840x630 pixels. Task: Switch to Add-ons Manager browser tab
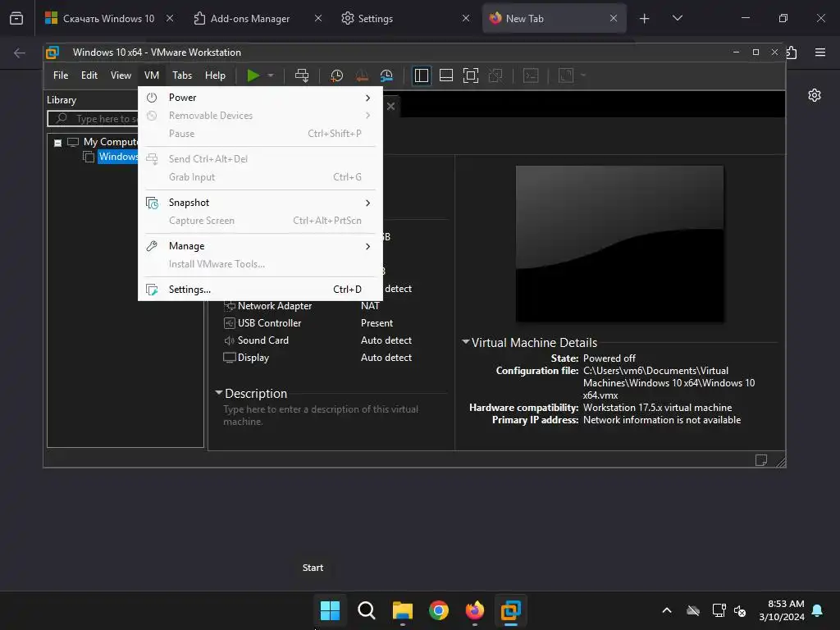[x=249, y=18]
